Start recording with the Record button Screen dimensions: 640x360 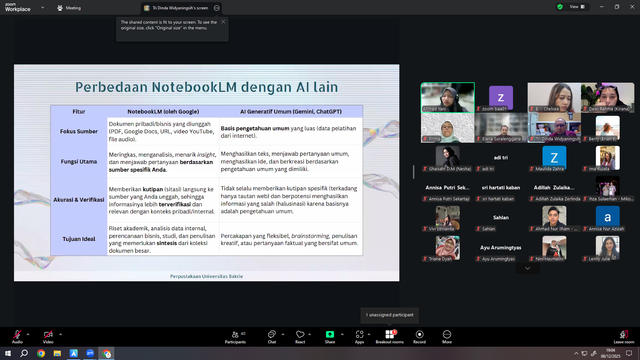(419, 337)
